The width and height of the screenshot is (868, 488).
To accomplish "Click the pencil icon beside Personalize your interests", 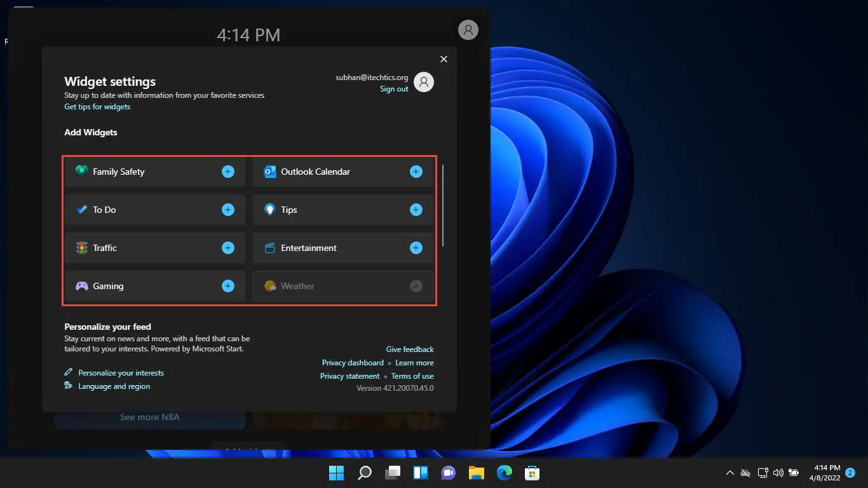I will 69,372.
